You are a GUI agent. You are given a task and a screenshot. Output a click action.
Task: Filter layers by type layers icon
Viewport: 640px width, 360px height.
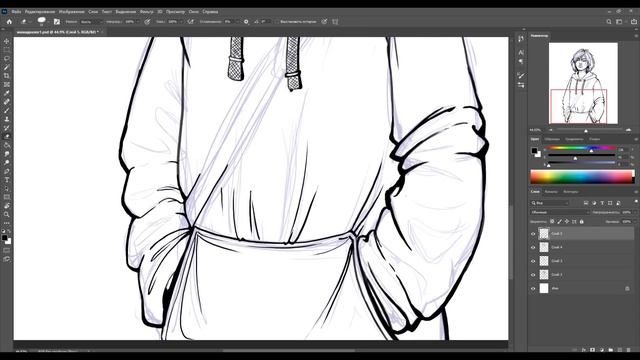tap(602, 203)
